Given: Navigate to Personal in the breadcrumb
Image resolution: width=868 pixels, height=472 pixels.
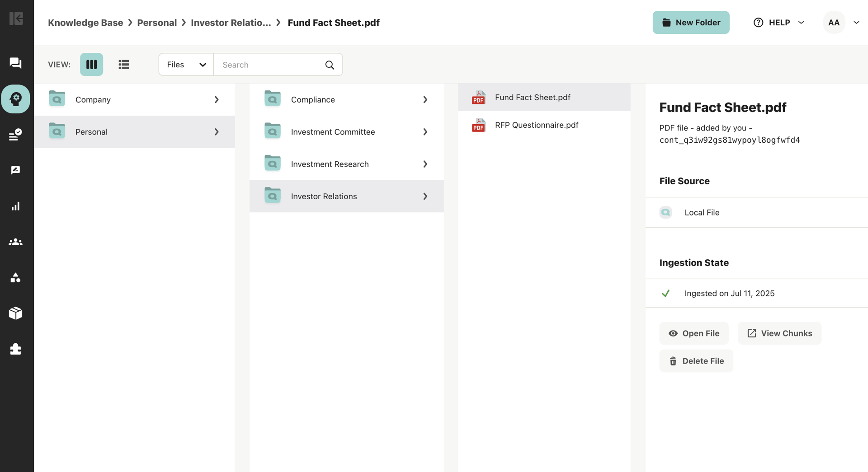Looking at the screenshot, I should pyautogui.click(x=156, y=22).
